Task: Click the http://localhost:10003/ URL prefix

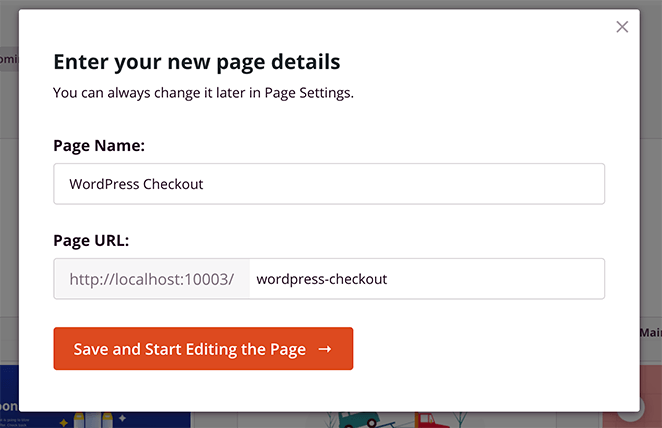Action: (152, 279)
